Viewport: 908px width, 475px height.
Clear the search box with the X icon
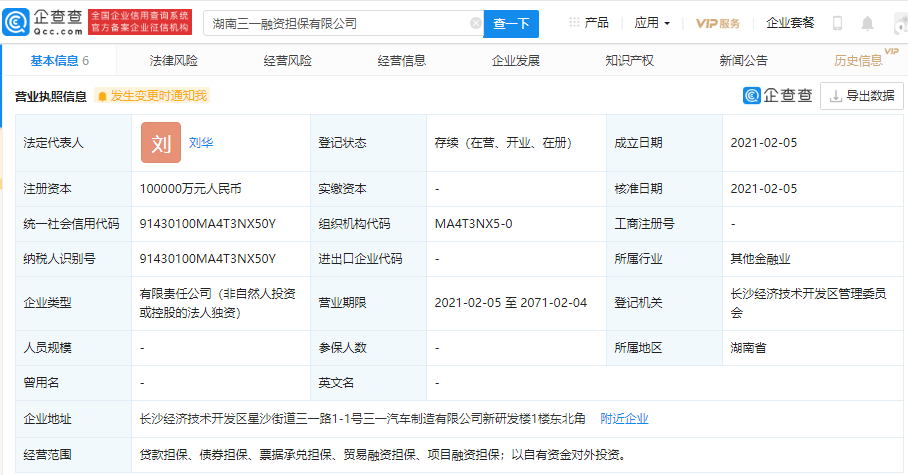tap(476, 23)
